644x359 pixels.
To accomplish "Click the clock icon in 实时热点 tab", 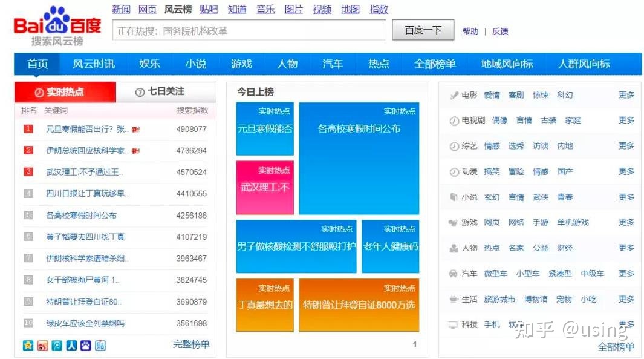I will pos(39,93).
